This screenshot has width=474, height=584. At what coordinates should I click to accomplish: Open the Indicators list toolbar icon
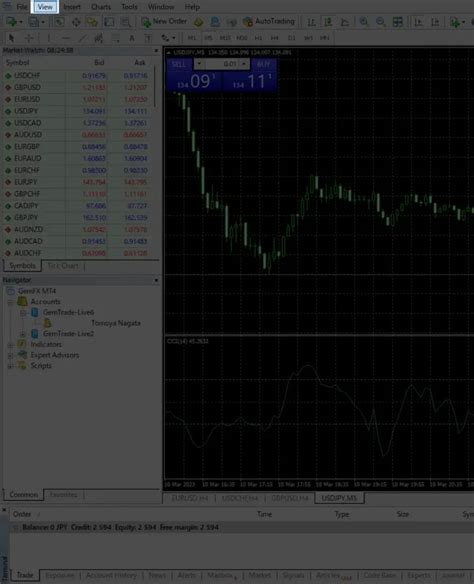[455, 22]
